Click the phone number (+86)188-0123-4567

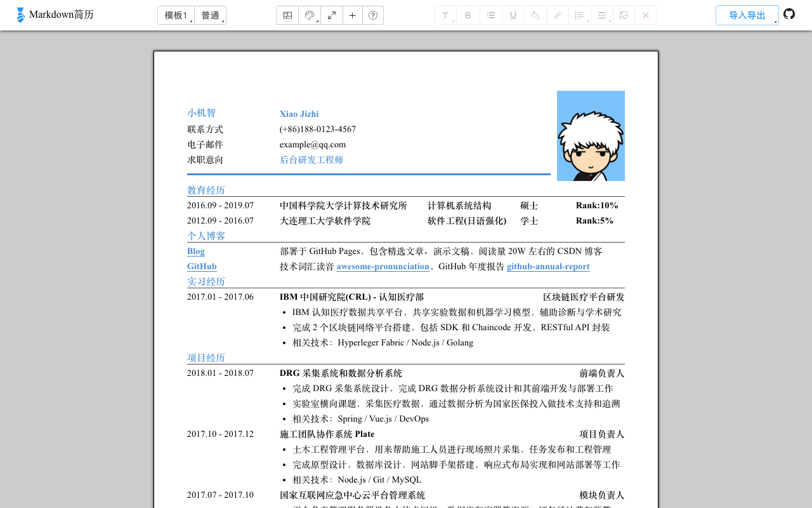(x=318, y=130)
